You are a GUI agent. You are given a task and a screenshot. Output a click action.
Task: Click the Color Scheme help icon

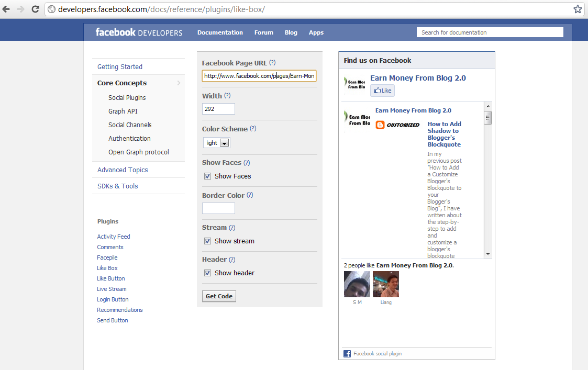click(253, 129)
